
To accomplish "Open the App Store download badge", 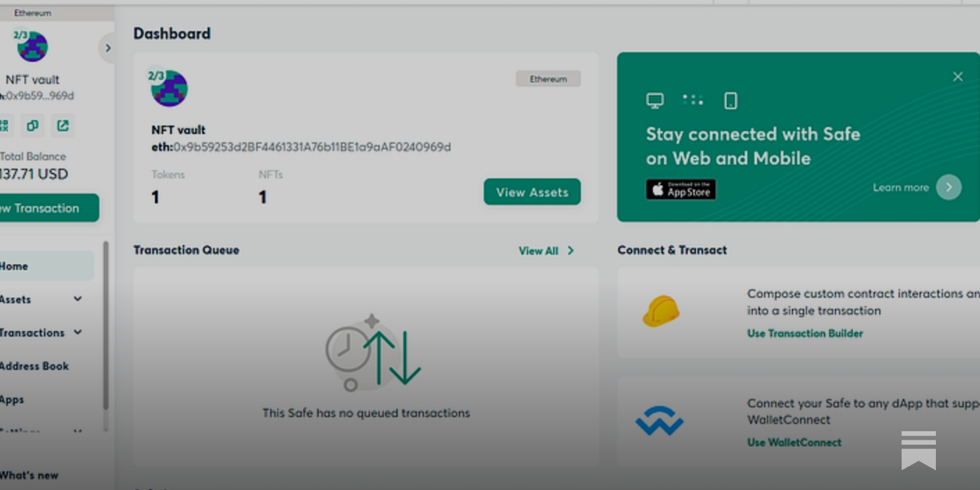I will click(681, 189).
